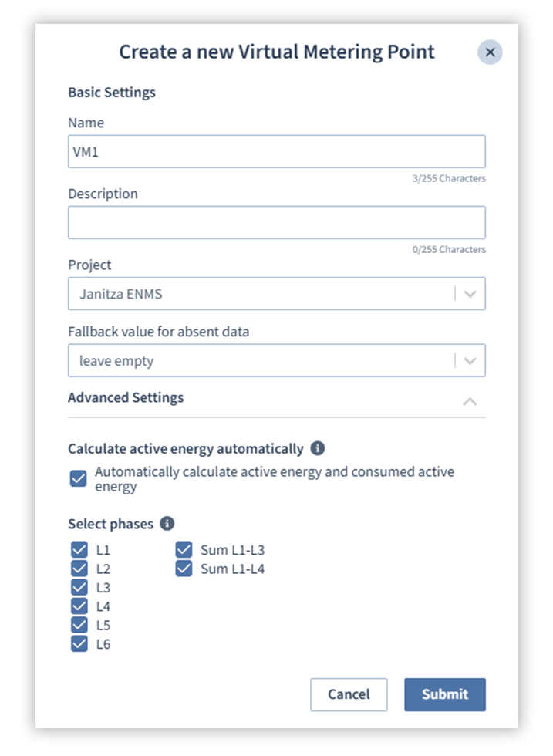Click the Name input field containing VM1
This screenshot has width=553, height=756.
(276, 152)
